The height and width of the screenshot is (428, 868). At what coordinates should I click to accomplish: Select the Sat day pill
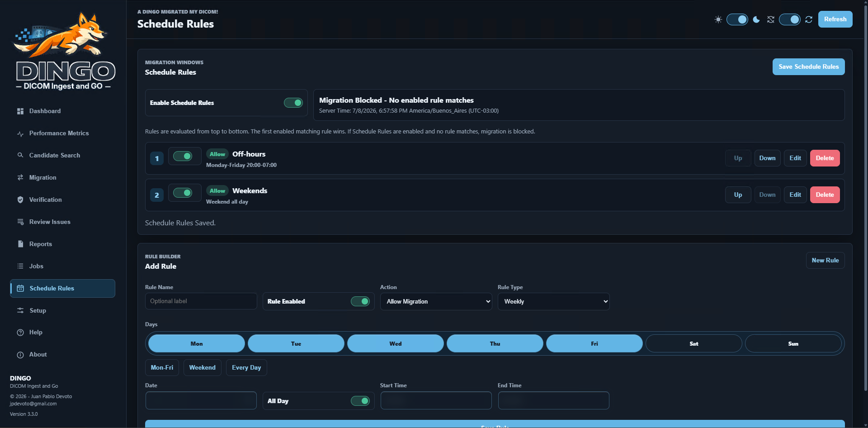[x=694, y=343]
